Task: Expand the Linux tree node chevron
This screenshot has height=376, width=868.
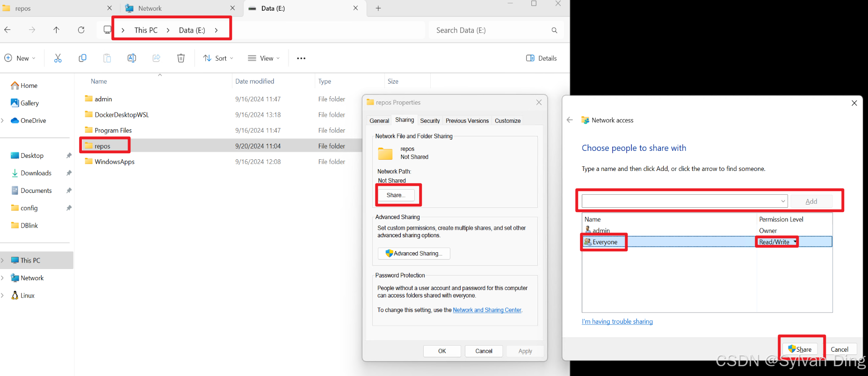Action: [x=2, y=295]
